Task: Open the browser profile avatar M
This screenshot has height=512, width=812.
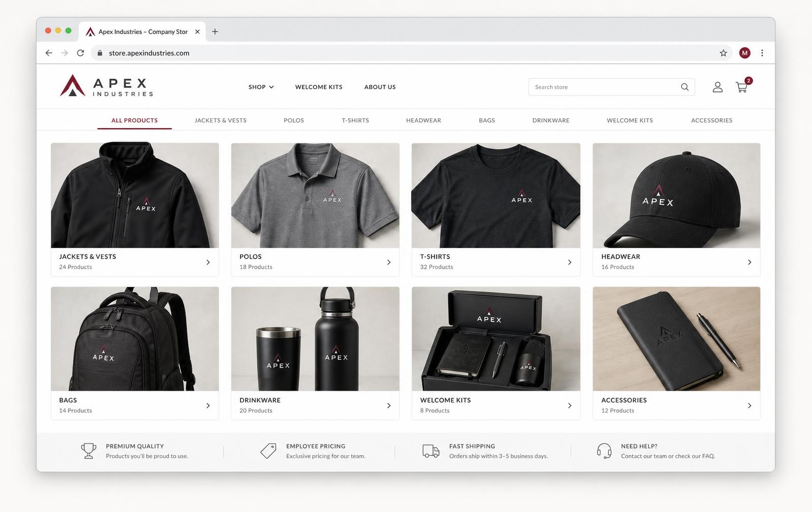Action: point(745,53)
